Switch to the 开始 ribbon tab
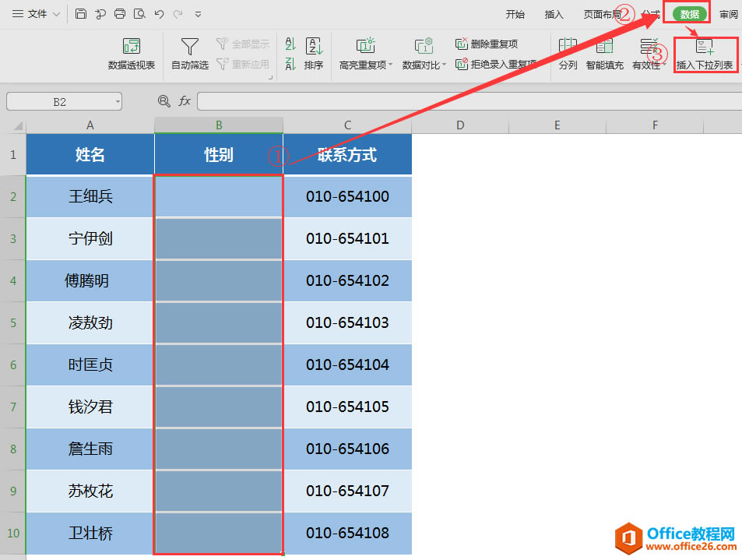This screenshot has height=560, width=742. tap(515, 15)
